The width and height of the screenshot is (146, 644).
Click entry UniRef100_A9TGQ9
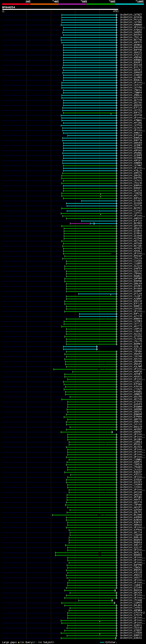(131, 243)
